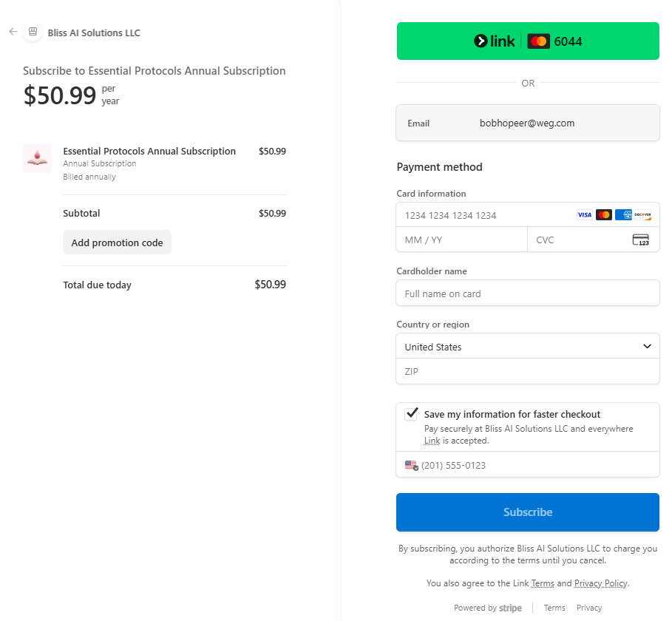Open the Link Privacy Policy link
Image resolution: width=672 pixels, height=621 pixels.
pyautogui.click(x=601, y=583)
